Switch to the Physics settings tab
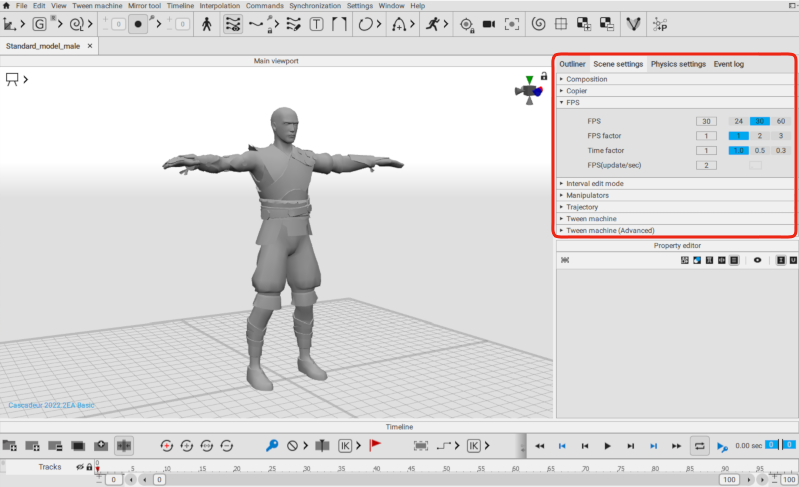 677,64
